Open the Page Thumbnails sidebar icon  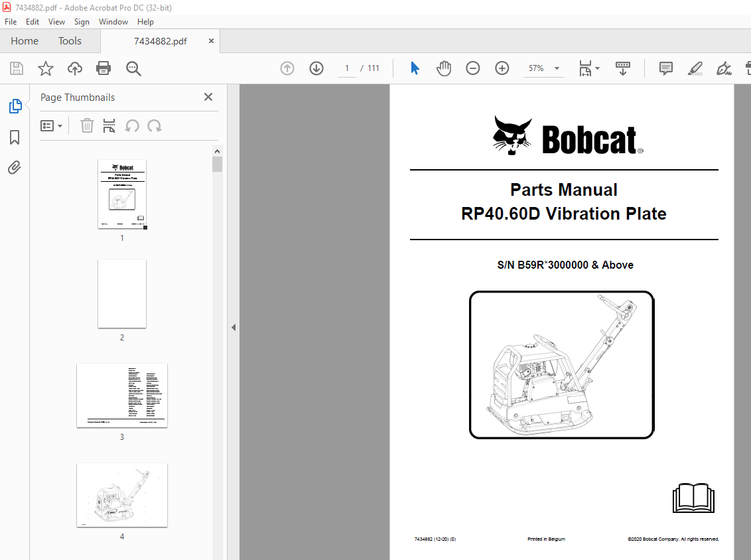click(15, 106)
